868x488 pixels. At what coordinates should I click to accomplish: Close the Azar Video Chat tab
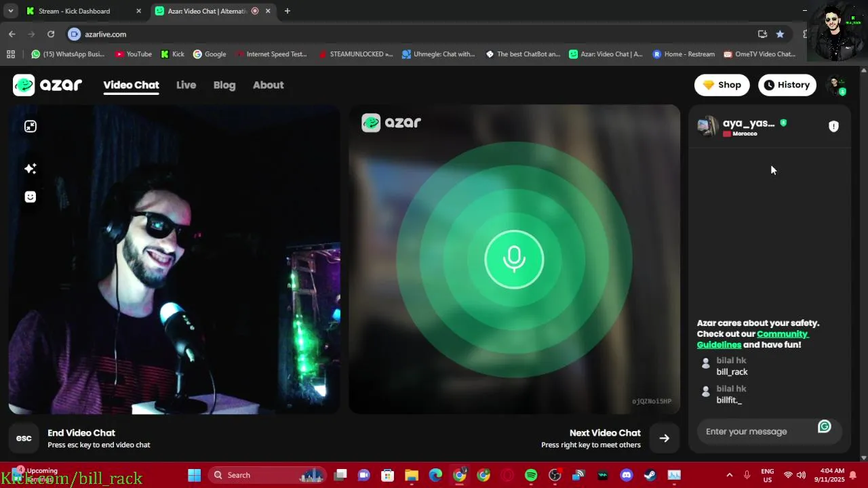(268, 11)
